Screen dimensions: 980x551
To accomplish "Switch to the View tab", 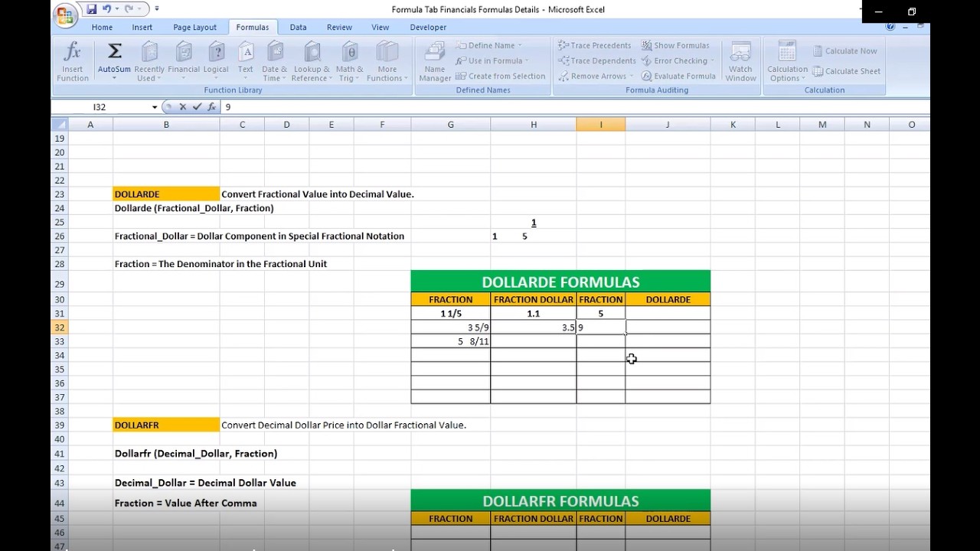I will 381,27.
